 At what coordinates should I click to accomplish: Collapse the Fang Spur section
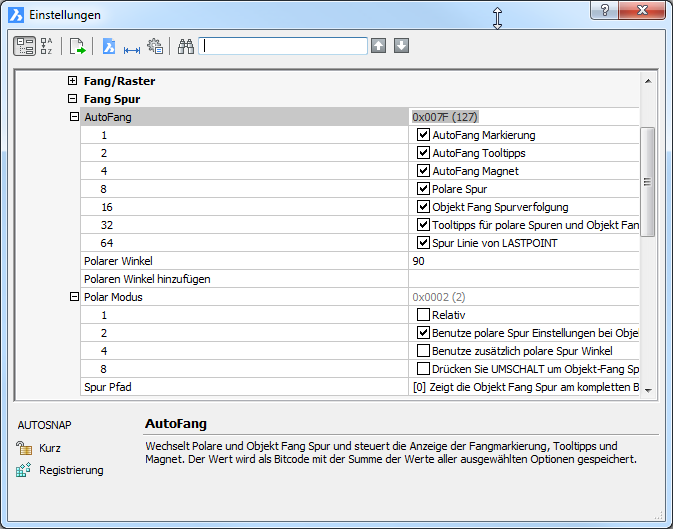(72, 99)
